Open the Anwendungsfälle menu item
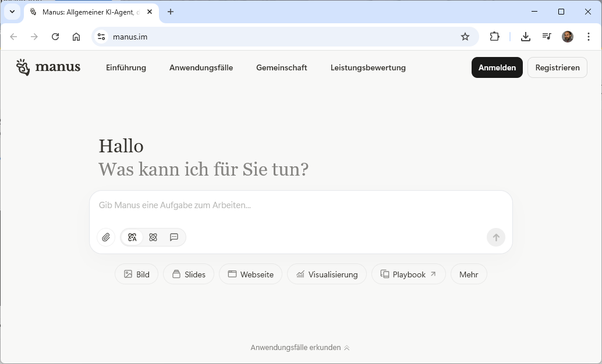 click(201, 67)
